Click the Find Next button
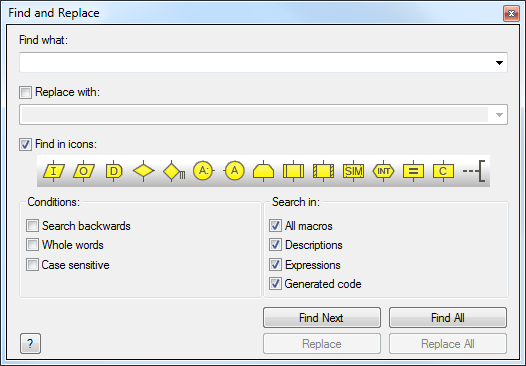526x366 pixels. point(322,317)
